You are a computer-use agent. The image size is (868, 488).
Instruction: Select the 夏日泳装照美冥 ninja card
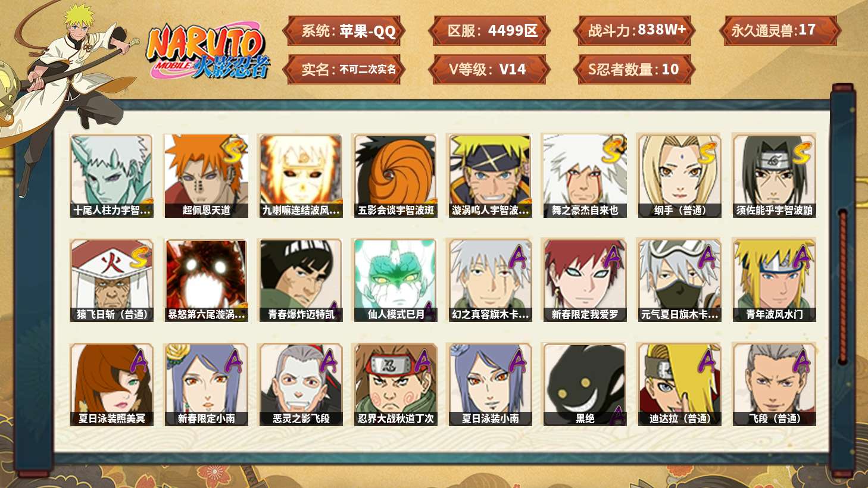111,384
